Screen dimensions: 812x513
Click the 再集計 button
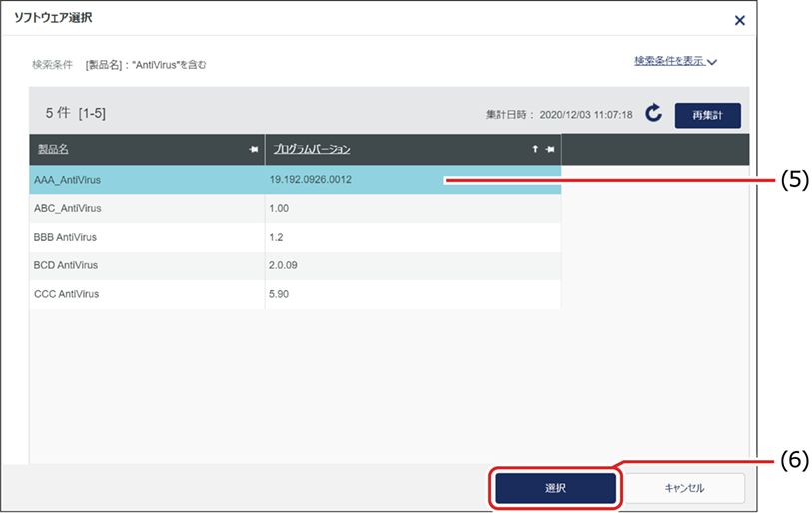(707, 115)
